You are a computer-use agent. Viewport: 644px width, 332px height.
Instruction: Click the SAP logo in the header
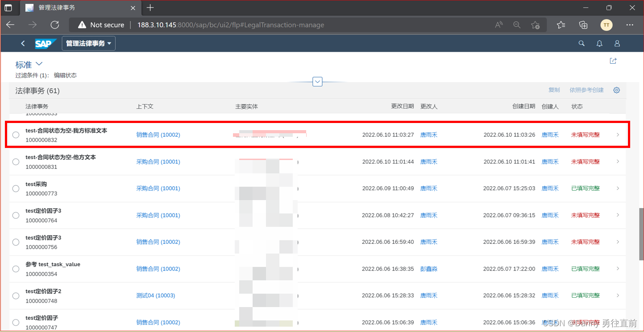click(46, 43)
